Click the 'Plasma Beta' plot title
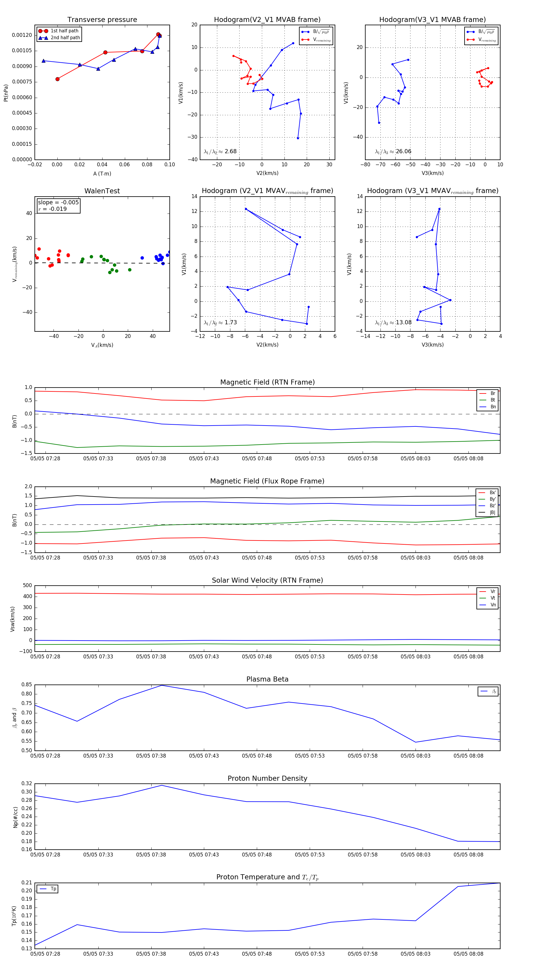 (267, 679)
